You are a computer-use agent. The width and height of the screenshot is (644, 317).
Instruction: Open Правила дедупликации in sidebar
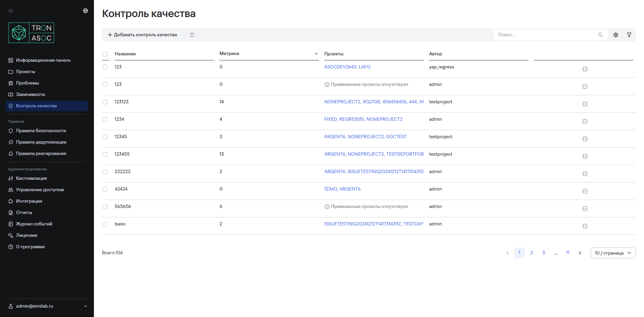47,142
